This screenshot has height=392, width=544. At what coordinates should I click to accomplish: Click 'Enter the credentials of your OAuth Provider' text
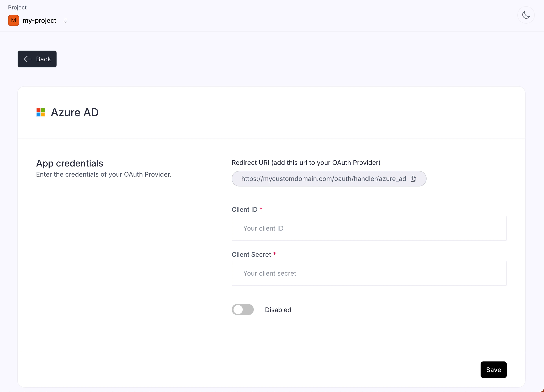pos(104,175)
